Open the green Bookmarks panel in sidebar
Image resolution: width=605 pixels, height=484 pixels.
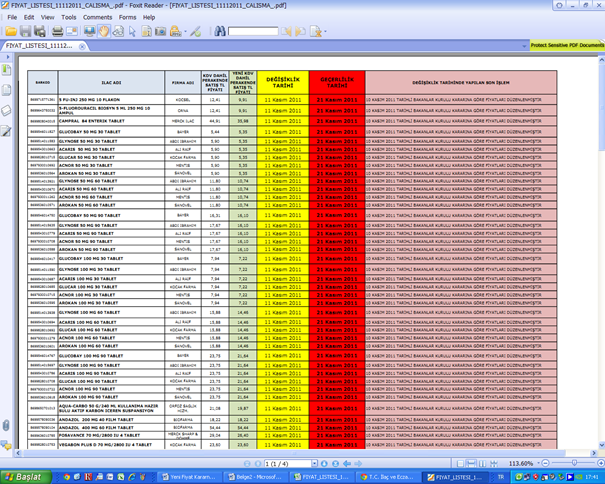coord(6,69)
